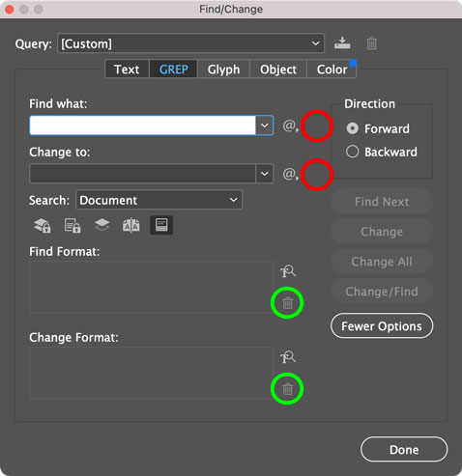Expand the Find what history dropdown arrow
This screenshot has width=462, height=476.
tap(265, 126)
